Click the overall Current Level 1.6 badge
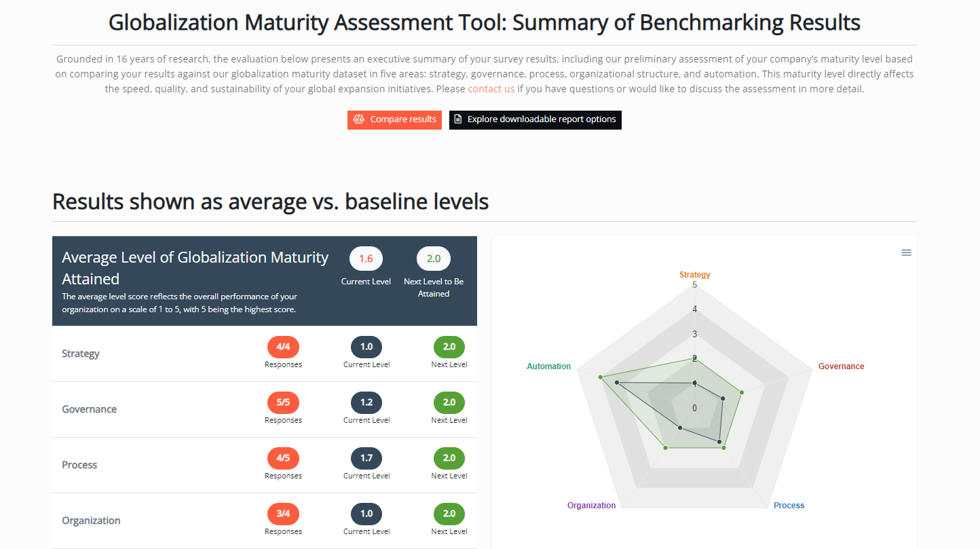The width and height of the screenshot is (980, 549). pyautogui.click(x=366, y=259)
